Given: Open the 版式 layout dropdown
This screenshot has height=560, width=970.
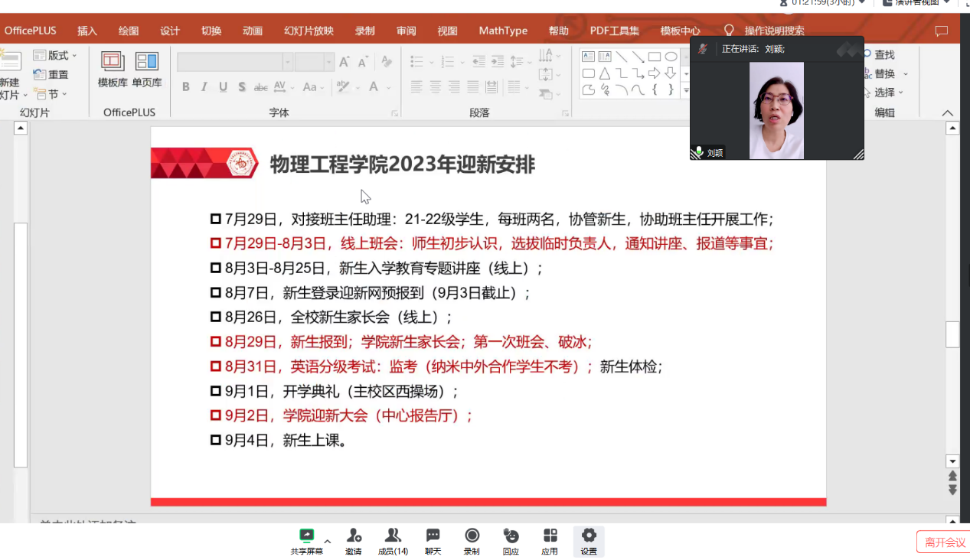Looking at the screenshot, I should [x=55, y=56].
